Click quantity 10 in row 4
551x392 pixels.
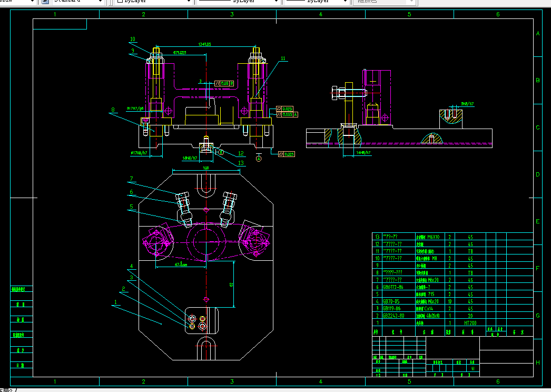click(449, 302)
